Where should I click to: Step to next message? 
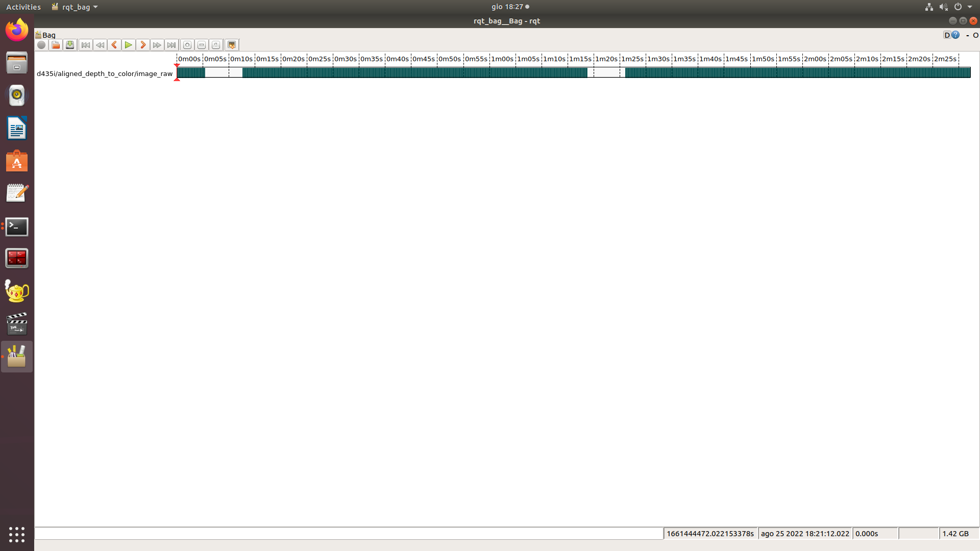[143, 45]
